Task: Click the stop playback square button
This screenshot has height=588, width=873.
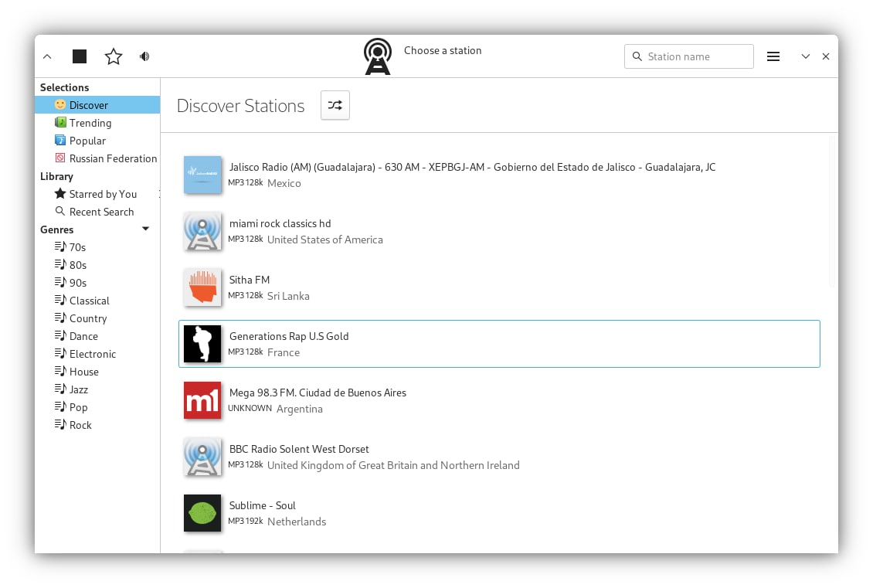Action: [80, 56]
